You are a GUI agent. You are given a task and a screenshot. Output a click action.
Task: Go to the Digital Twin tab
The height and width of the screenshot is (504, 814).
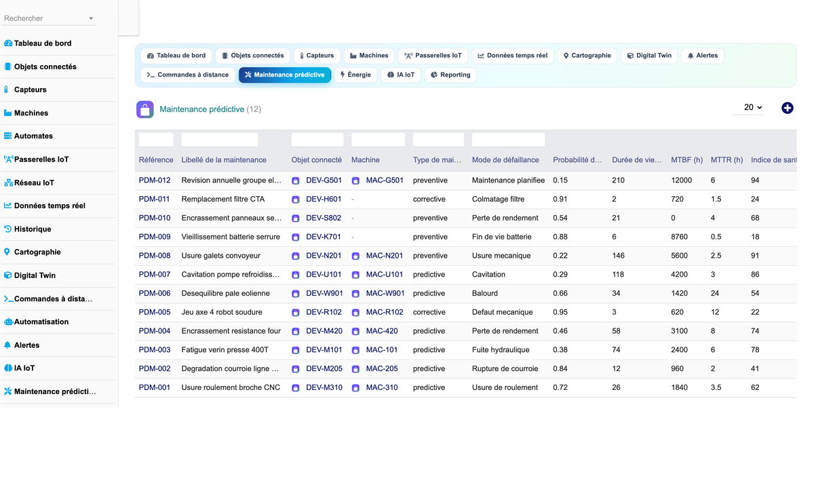click(x=649, y=56)
